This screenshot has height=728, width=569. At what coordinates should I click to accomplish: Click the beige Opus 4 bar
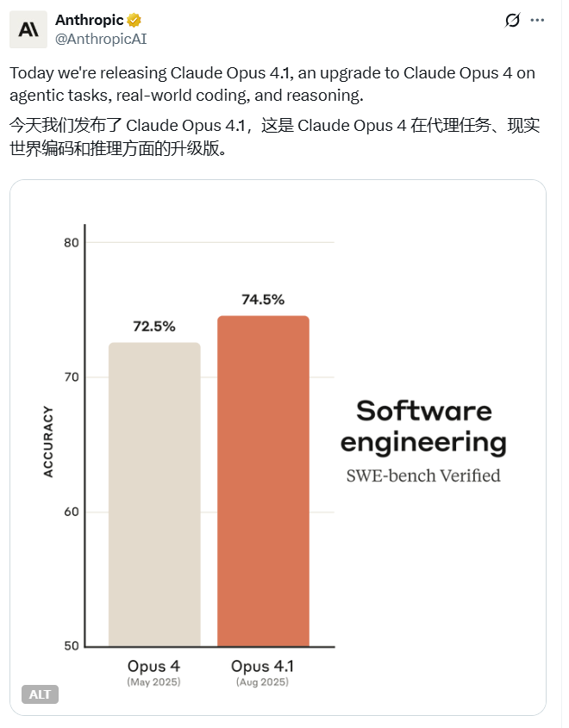pos(153,491)
